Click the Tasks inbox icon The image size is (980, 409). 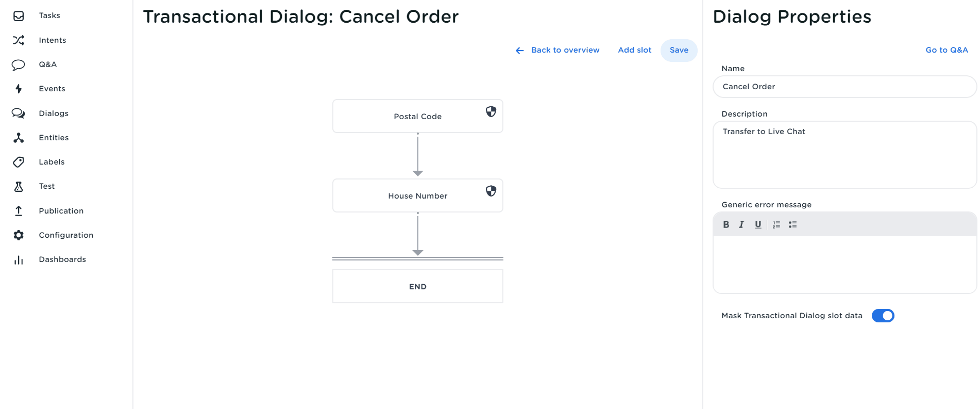(19, 15)
